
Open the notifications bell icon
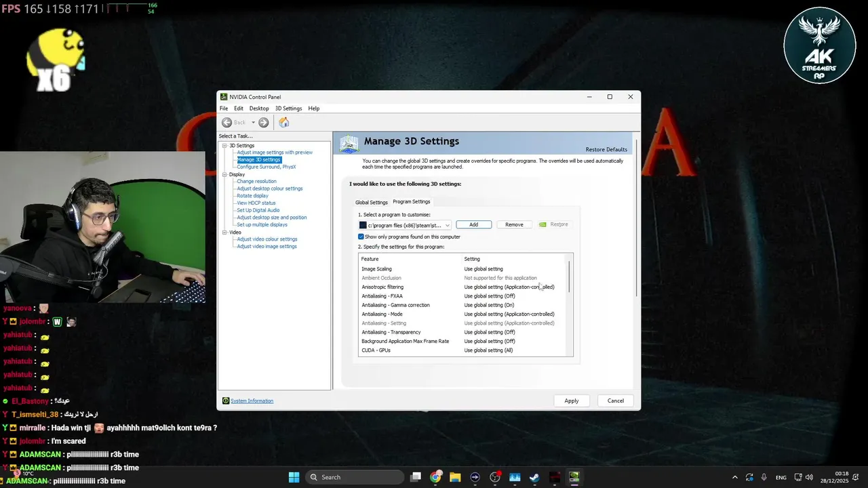coord(857,477)
